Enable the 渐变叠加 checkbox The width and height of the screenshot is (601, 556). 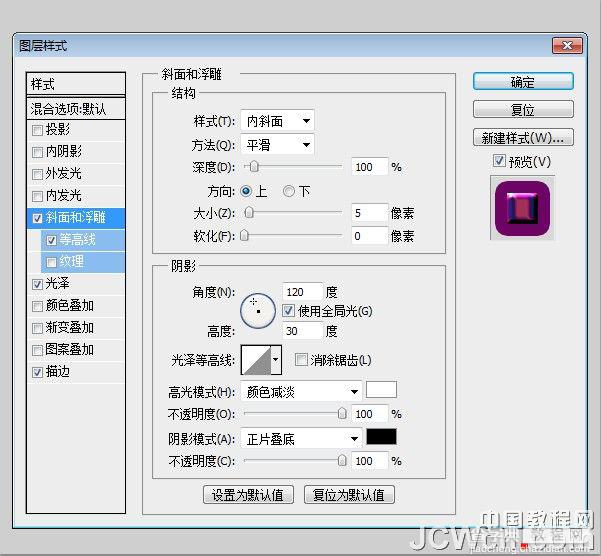click(x=37, y=328)
